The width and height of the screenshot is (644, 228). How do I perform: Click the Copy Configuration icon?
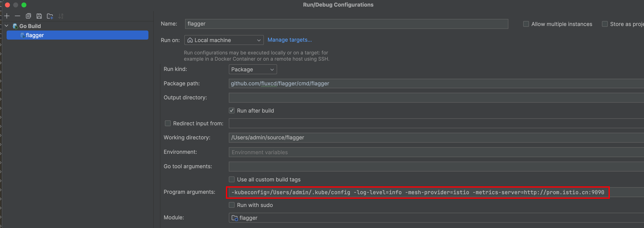(x=28, y=16)
